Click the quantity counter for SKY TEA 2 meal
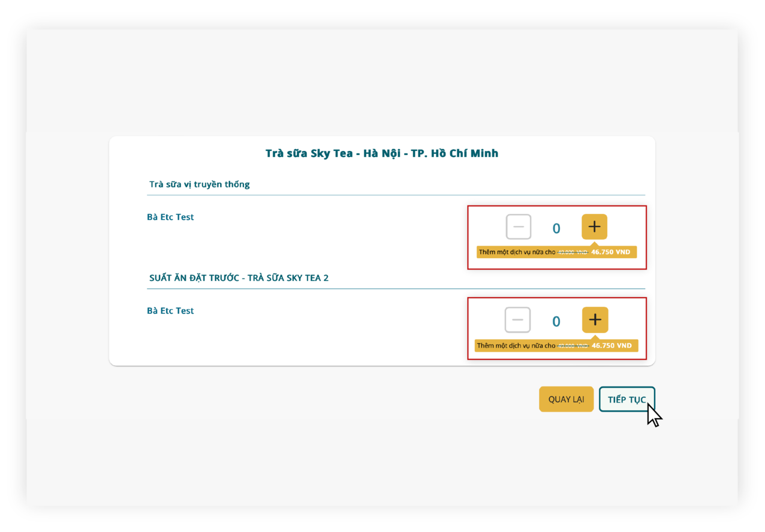Image resolution: width=765 pixels, height=532 pixels. pos(556,320)
